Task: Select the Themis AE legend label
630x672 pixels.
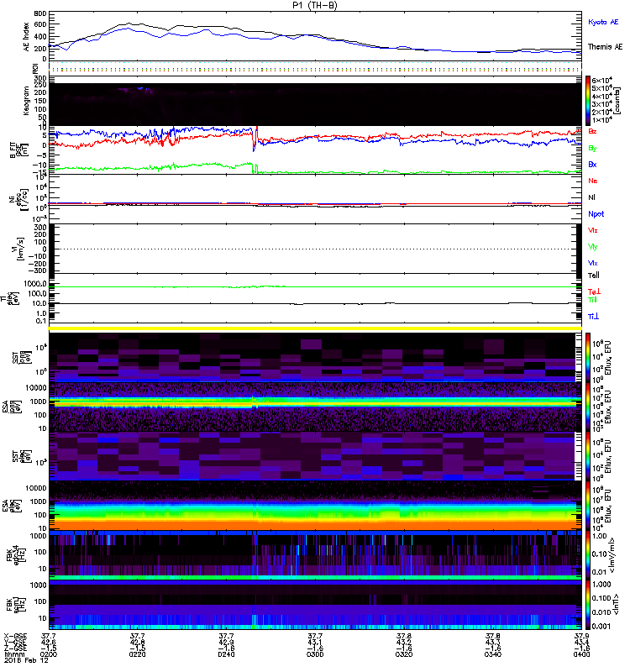Action: pos(605,47)
